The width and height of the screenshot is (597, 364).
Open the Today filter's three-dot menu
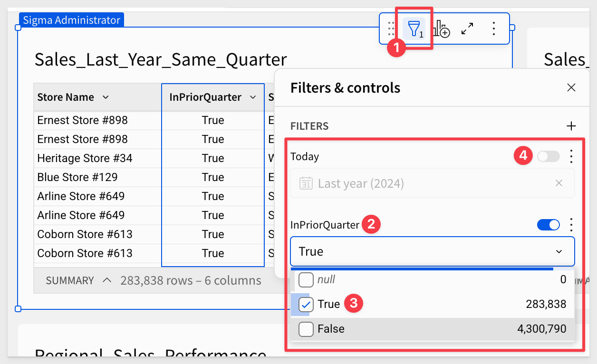tap(572, 156)
